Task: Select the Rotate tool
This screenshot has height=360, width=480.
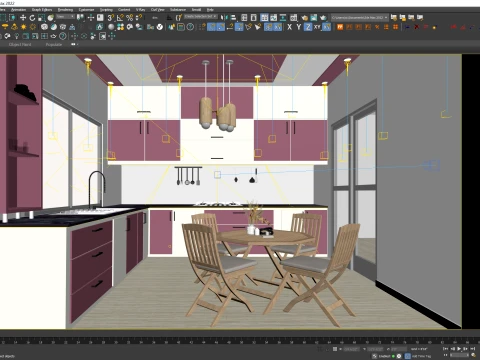Action: [x=32, y=18]
